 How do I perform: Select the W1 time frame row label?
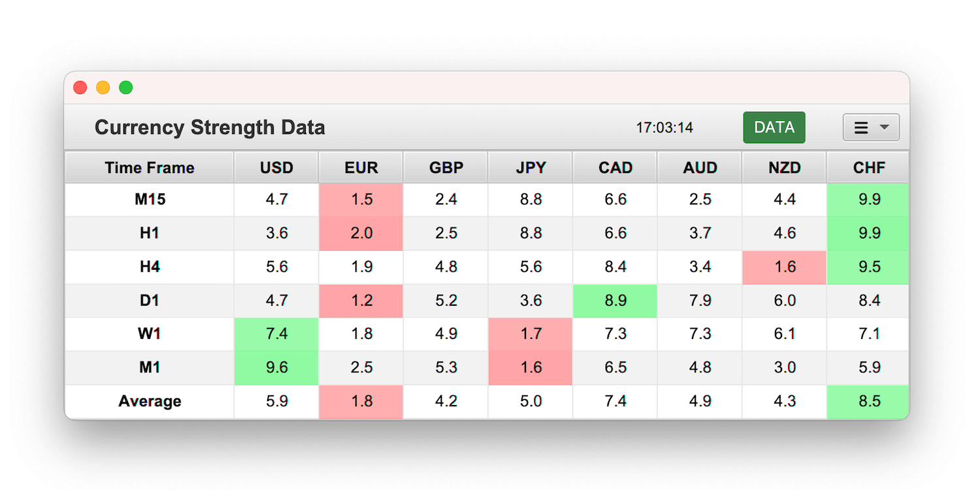pos(149,334)
